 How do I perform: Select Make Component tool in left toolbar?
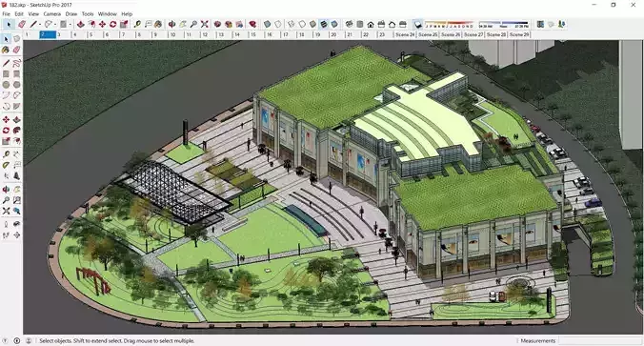point(16,39)
